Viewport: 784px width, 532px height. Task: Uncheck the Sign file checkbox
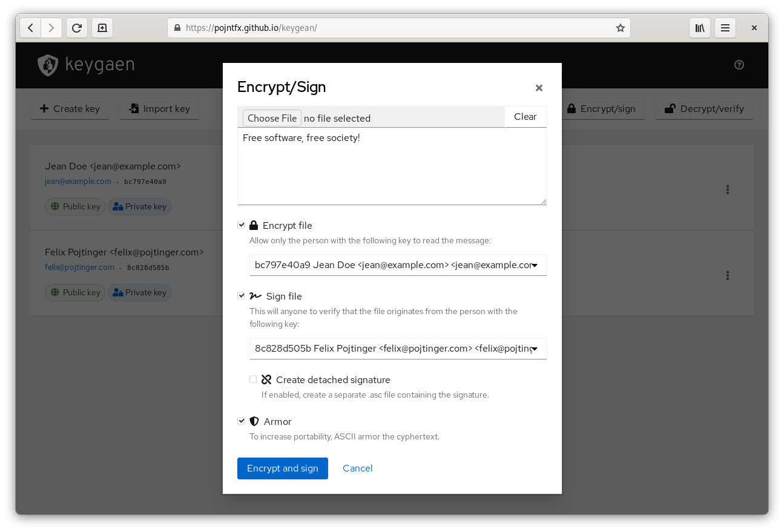click(x=242, y=296)
